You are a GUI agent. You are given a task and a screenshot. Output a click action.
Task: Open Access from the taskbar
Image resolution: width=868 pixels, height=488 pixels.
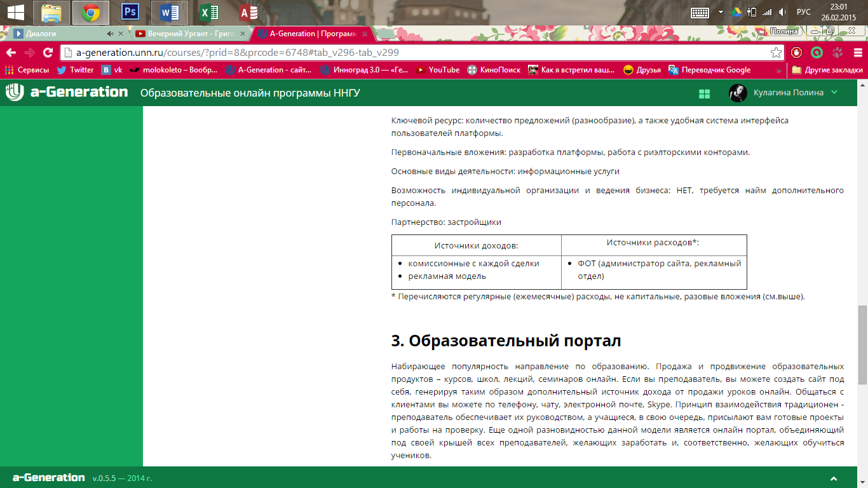pos(247,12)
